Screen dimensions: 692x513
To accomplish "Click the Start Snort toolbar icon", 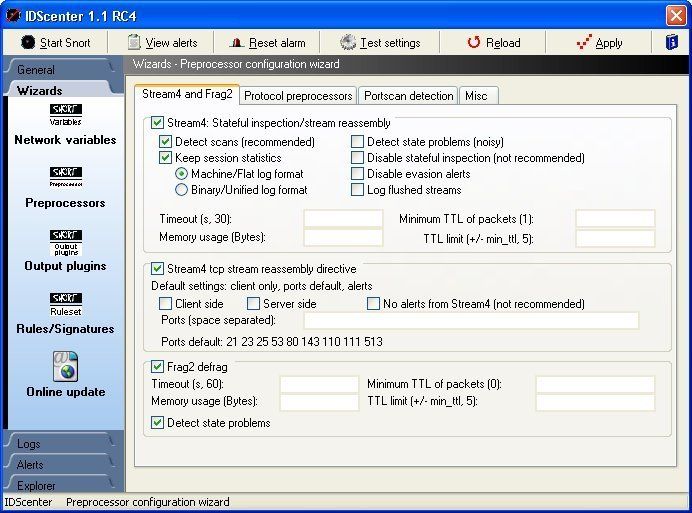I will [x=28, y=42].
